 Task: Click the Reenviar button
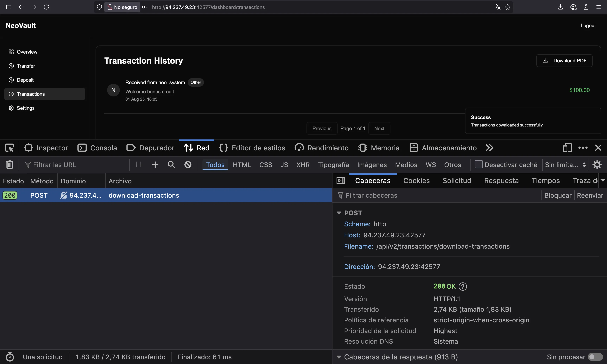[590, 195]
